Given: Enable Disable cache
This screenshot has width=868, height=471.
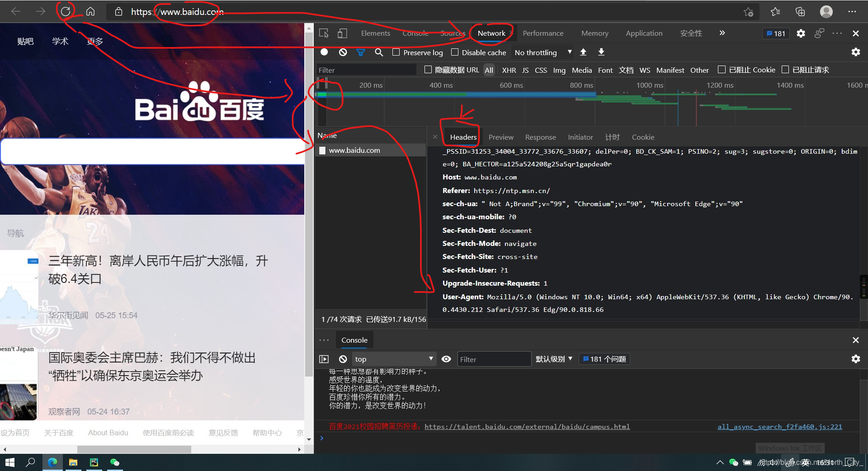Looking at the screenshot, I should [x=455, y=52].
